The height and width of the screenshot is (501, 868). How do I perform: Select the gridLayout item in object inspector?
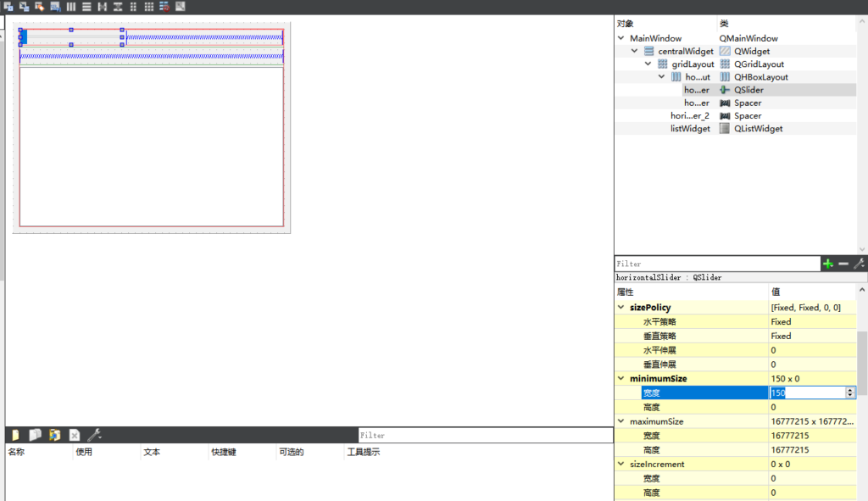693,64
